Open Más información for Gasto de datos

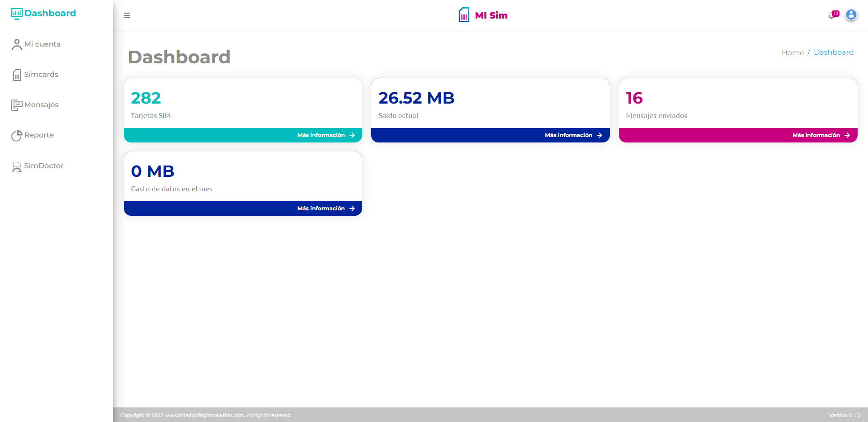[x=325, y=209]
